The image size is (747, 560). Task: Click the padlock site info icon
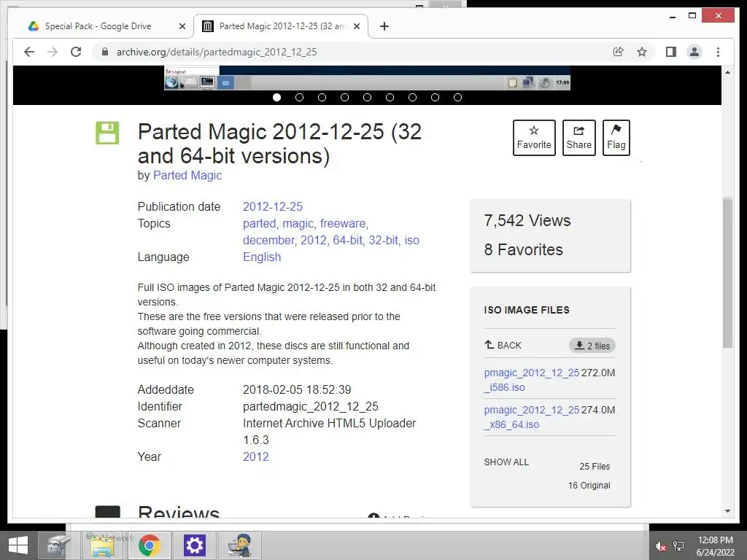click(105, 52)
